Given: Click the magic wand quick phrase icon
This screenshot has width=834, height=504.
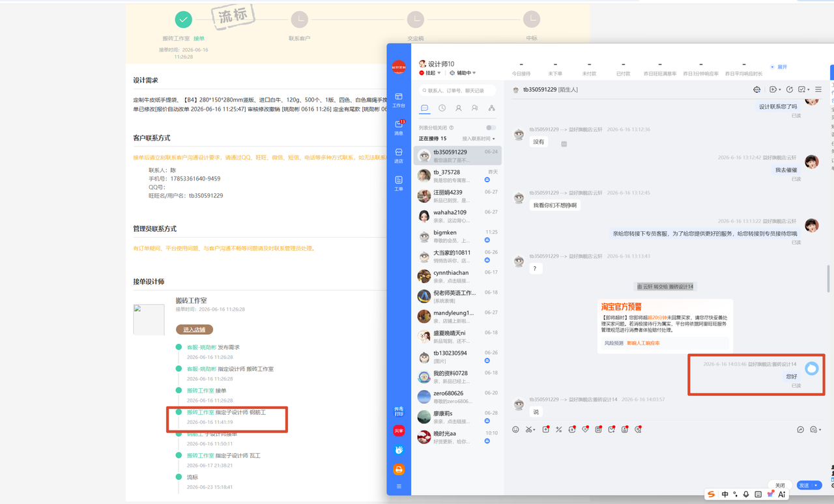Looking at the screenshot, I should [x=558, y=430].
